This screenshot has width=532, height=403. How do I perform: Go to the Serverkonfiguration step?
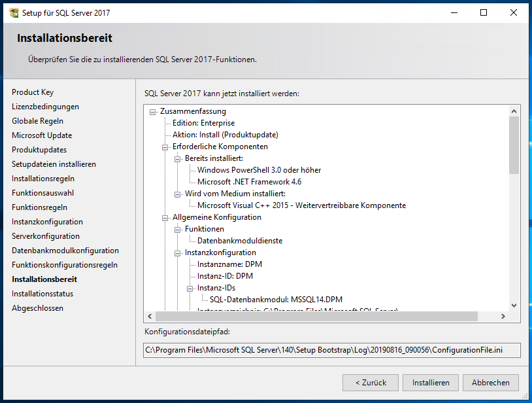[x=46, y=236]
